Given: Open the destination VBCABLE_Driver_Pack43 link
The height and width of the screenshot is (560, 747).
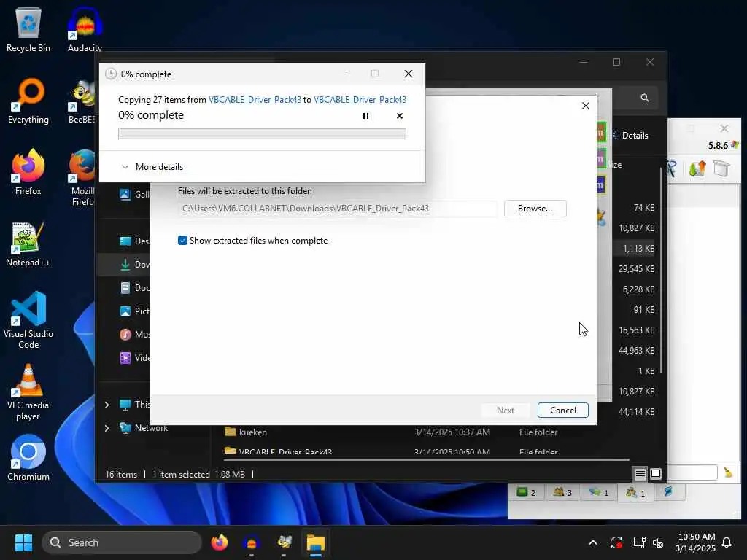Looking at the screenshot, I should 360,99.
